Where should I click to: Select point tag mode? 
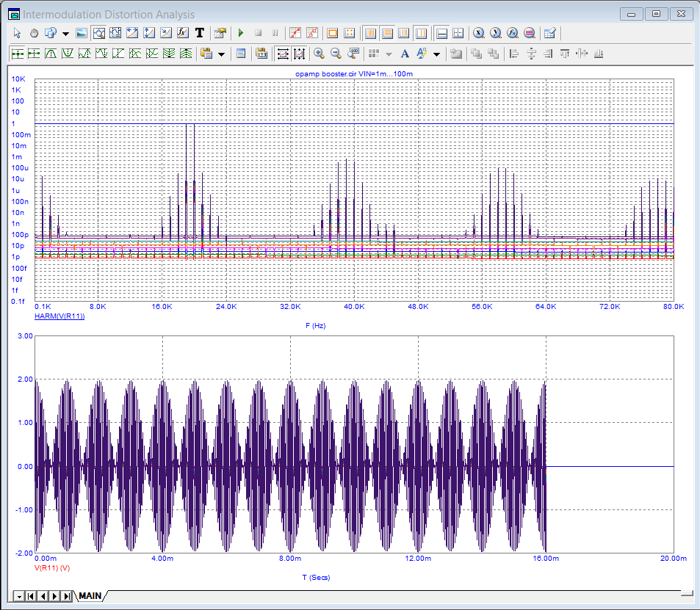click(x=165, y=33)
